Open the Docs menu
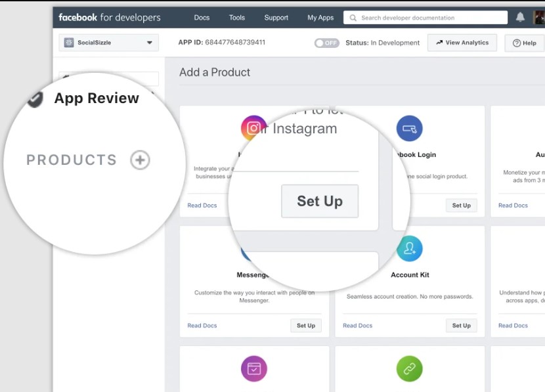Screen dimensions: 545x392 click(x=202, y=18)
